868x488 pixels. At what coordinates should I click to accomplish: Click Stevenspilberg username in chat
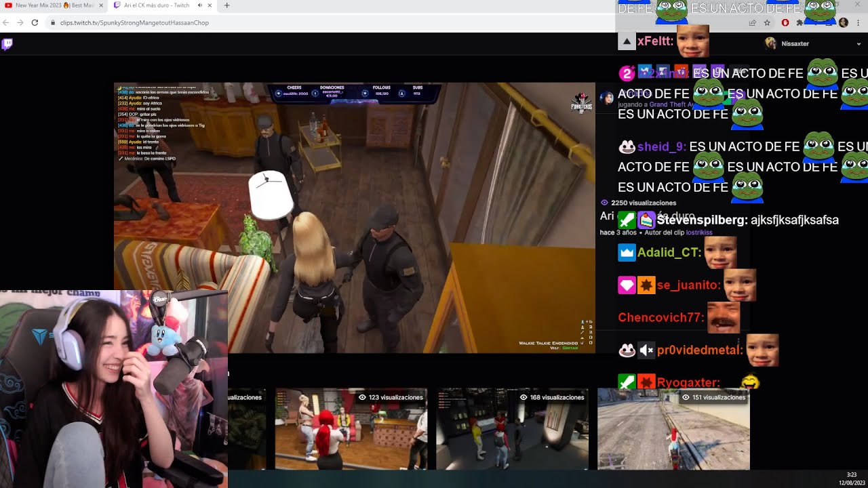click(x=702, y=220)
